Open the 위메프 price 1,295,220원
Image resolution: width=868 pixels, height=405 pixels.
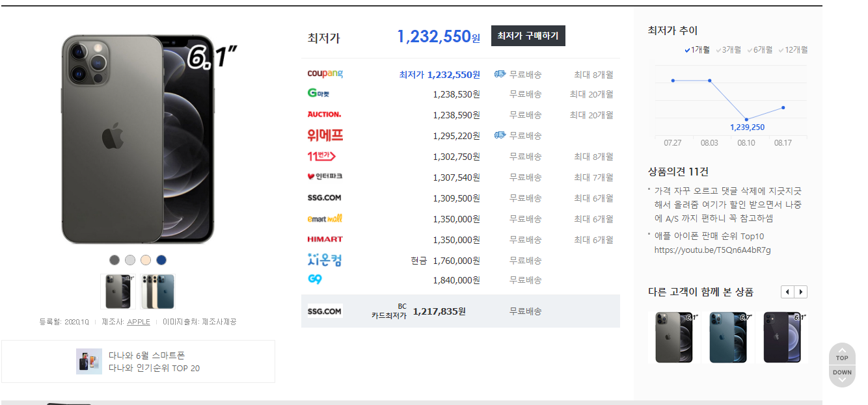(457, 136)
